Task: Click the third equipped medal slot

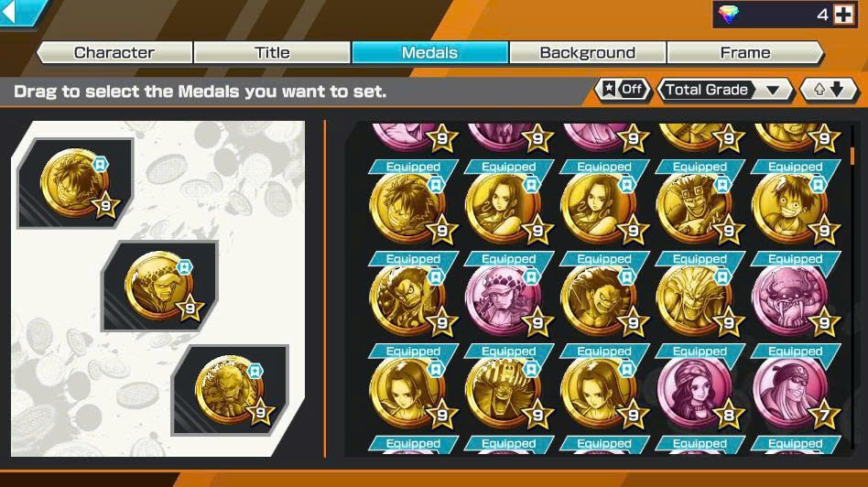Action: (231, 390)
